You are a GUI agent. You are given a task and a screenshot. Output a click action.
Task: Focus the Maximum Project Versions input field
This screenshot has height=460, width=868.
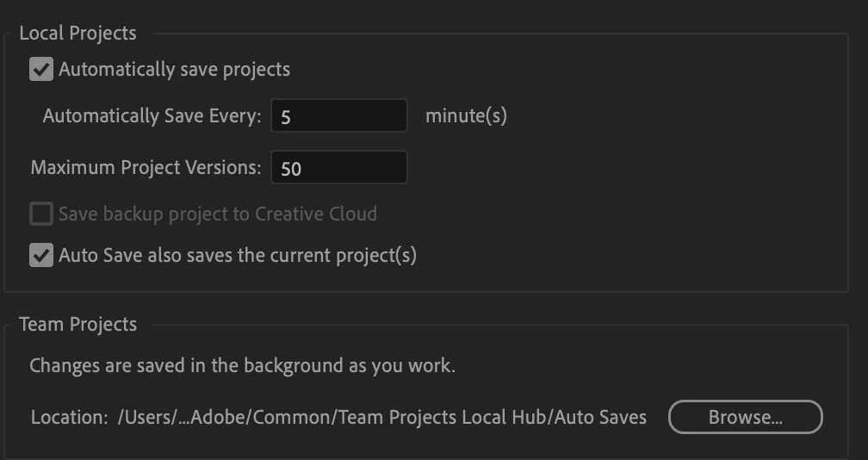(x=338, y=168)
